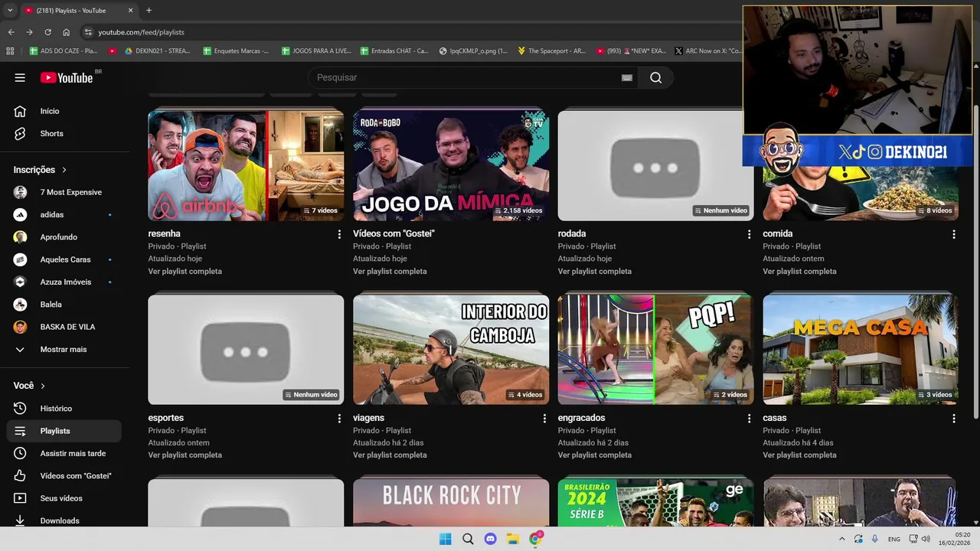Open the YouTube hamburger guide menu
Viewport: 980px width, 551px height.
coord(20,77)
